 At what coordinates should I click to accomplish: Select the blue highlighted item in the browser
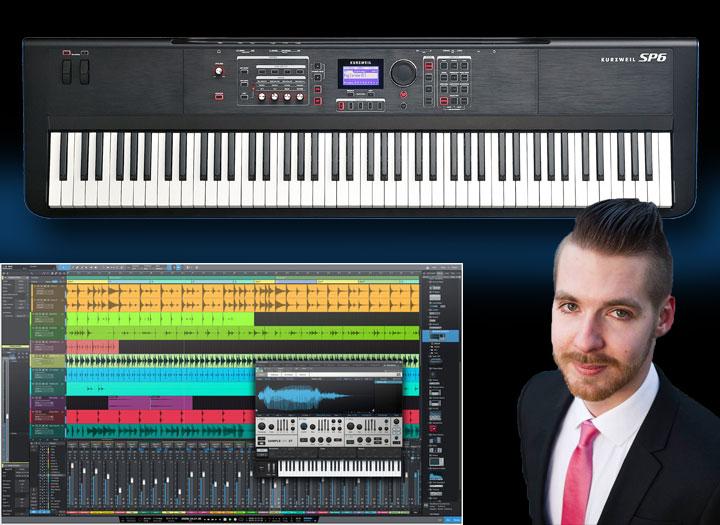coord(440,336)
